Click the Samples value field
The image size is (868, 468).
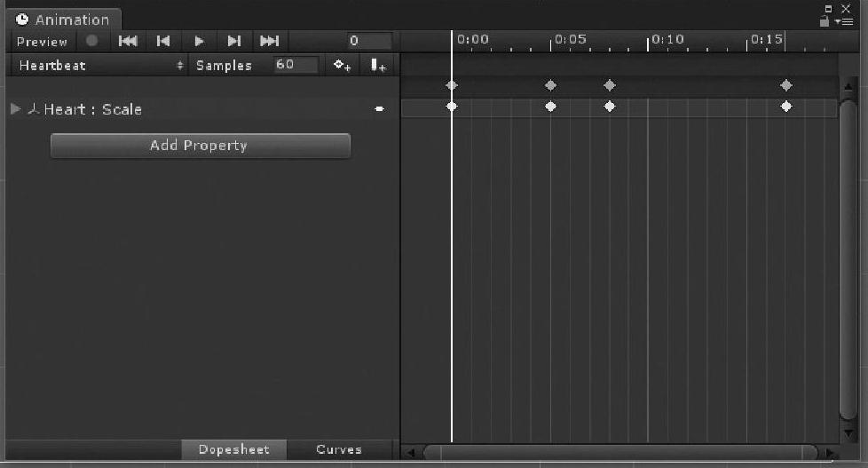tap(296, 65)
